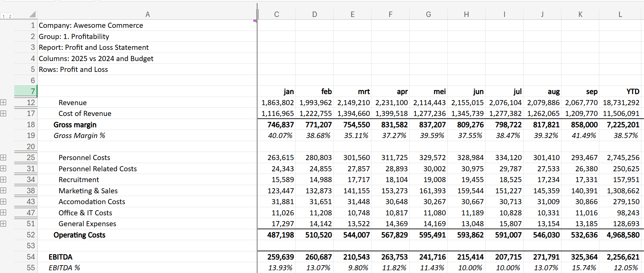Select Gross Margin % value 35.11%
This screenshot has width=644, height=273.
pos(352,135)
